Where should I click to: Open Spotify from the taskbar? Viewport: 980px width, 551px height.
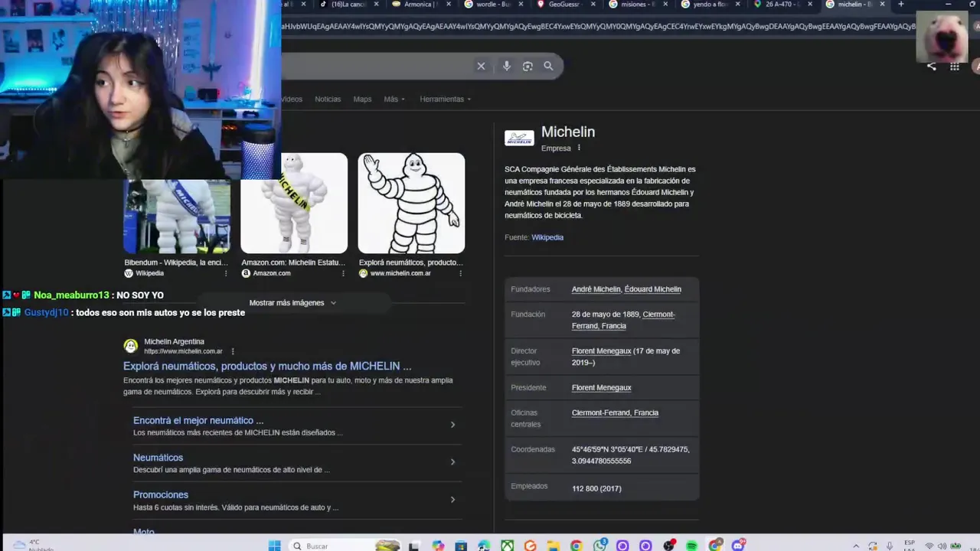coord(691,546)
